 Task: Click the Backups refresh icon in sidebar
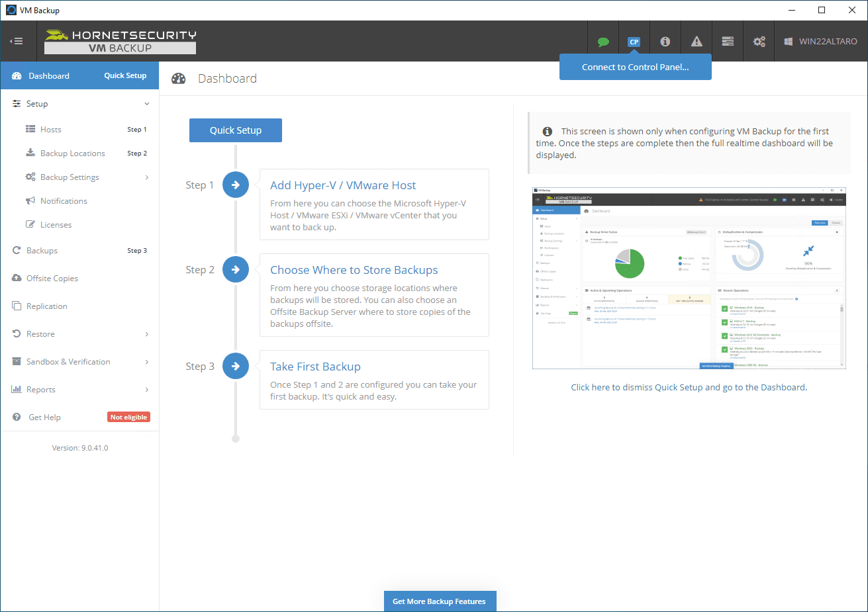(17, 250)
